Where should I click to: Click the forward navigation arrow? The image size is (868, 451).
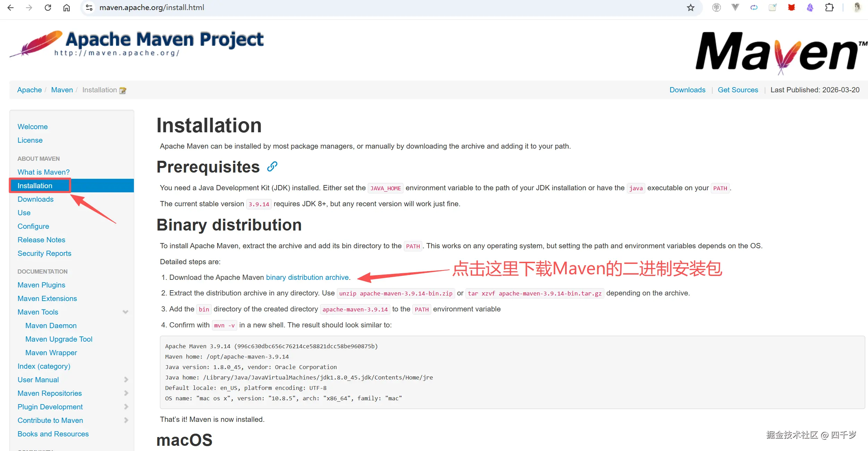click(x=29, y=7)
